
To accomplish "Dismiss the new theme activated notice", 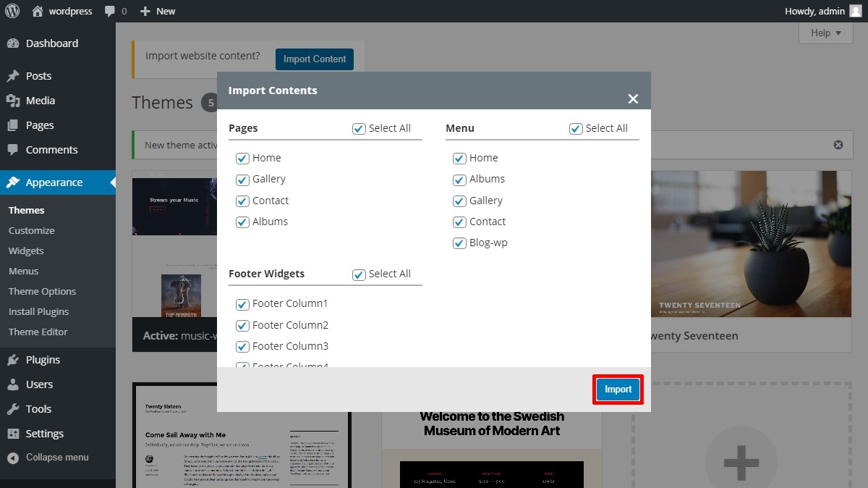I will click(838, 145).
